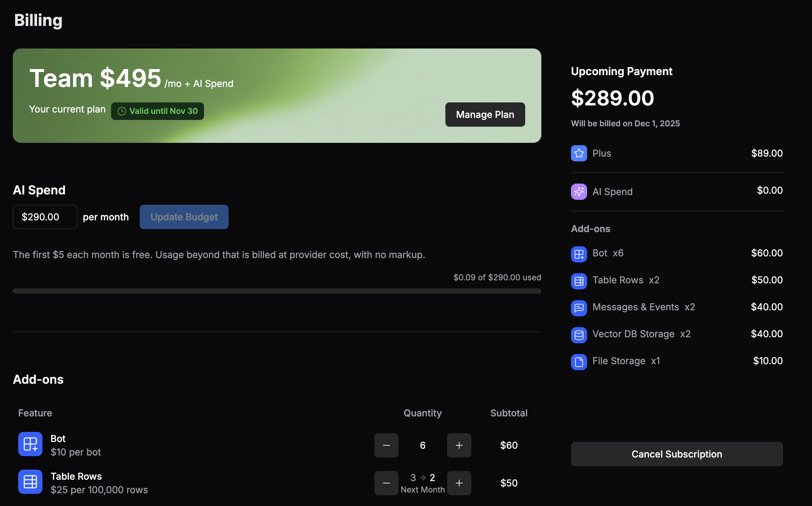Viewport: 812px width, 506px height.
Task: Click the File Storage document icon
Action: pos(579,362)
